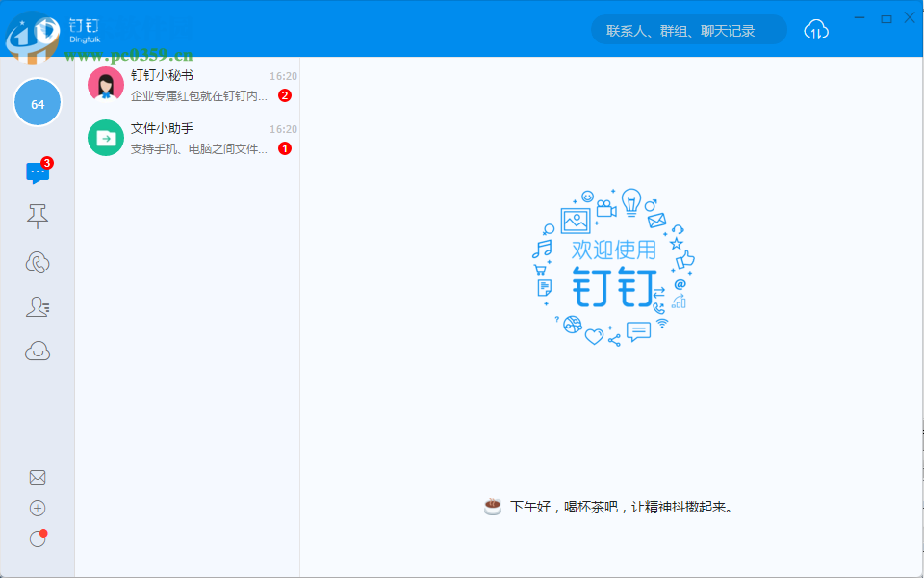This screenshot has height=578, width=924.
Task: Minimize the DingTalk window
Action: (860, 18)
